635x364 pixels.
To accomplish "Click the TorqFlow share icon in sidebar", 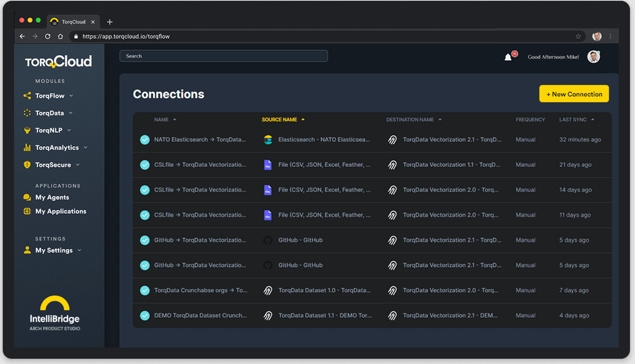I will coord(27,96).
